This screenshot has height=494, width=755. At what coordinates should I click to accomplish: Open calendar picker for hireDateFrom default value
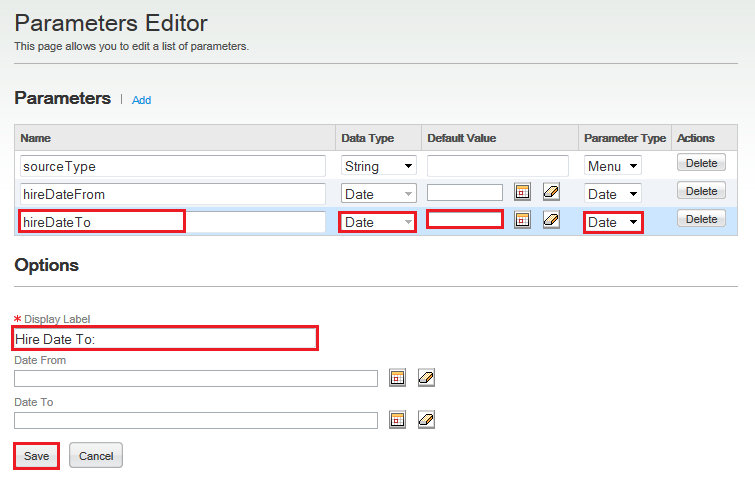pos(522,192)
